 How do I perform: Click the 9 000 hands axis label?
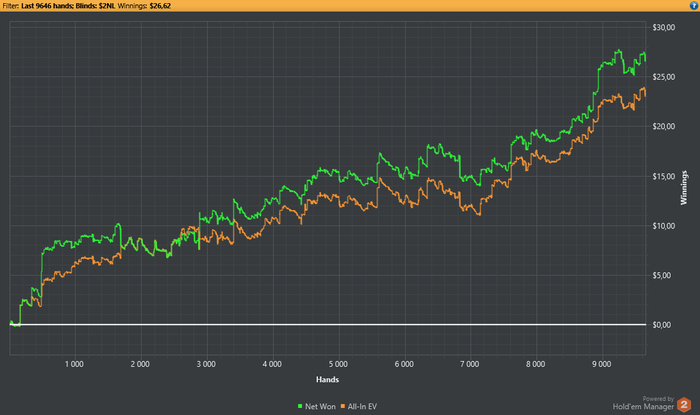coord(601,365)
